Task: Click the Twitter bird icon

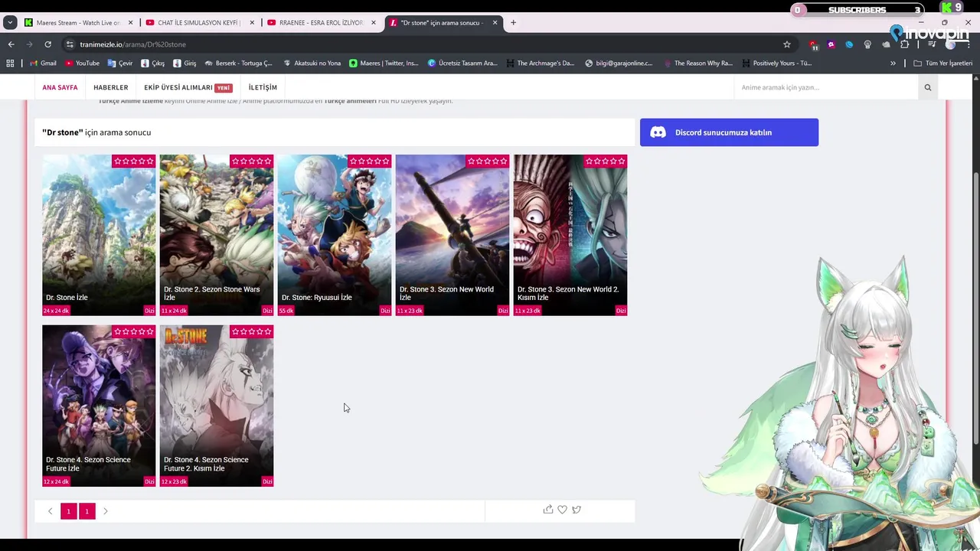Action: pyautogui.click(x=577, y=510)
